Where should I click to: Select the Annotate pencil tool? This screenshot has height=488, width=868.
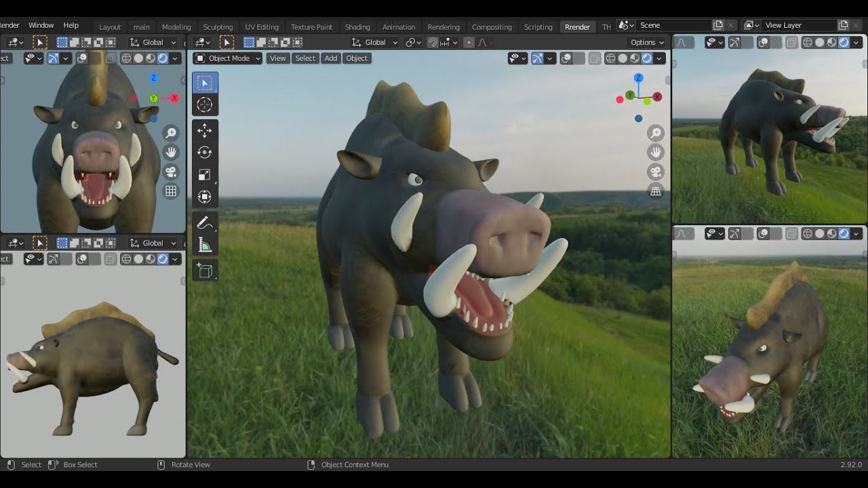(x=204, y=222)
